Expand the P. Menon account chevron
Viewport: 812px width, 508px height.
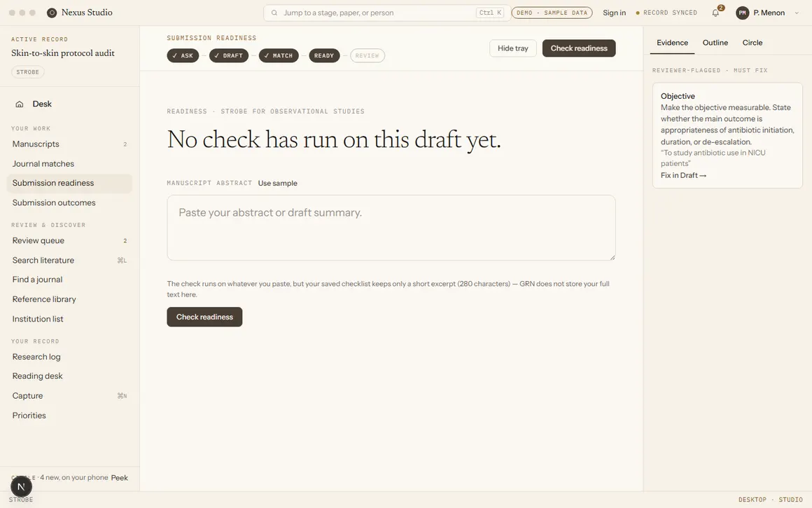(x=797, y=13)
